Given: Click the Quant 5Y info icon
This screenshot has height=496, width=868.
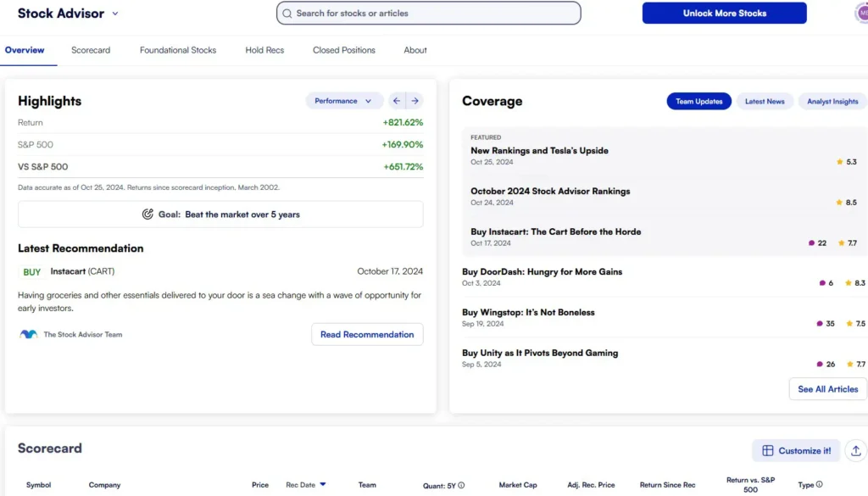Looking at the screenshot, I should [x=461, y=486].
